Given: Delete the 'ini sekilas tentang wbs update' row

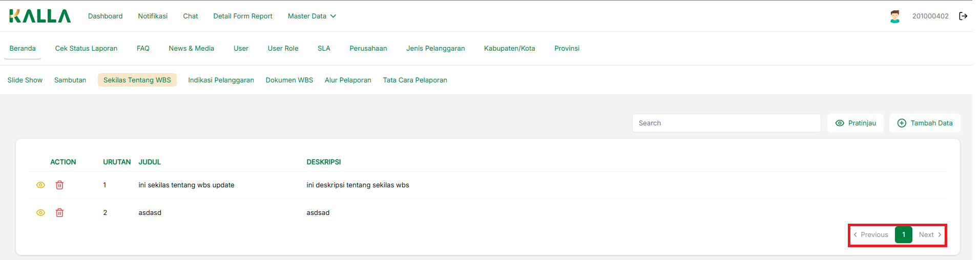Looking at the screenshot, I should (x=59, y=185).
